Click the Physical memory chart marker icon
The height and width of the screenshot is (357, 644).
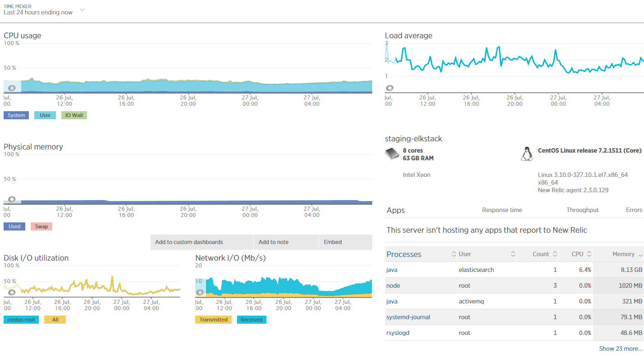click(12, 199)
